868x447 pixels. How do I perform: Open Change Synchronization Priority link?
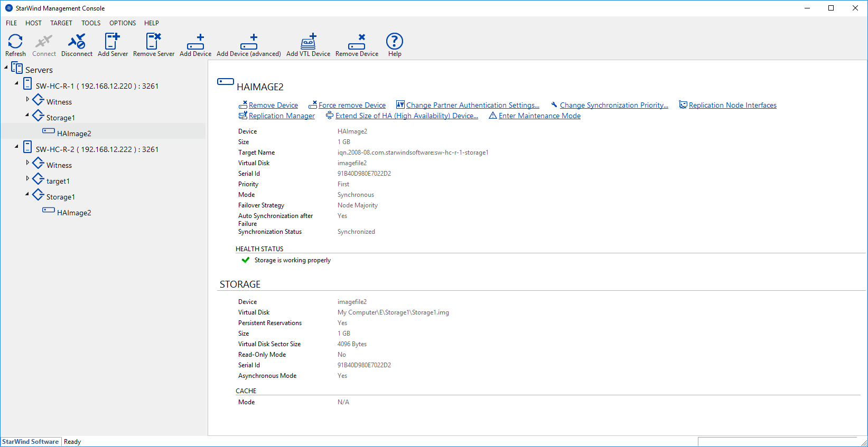click(x=614, y=106)
